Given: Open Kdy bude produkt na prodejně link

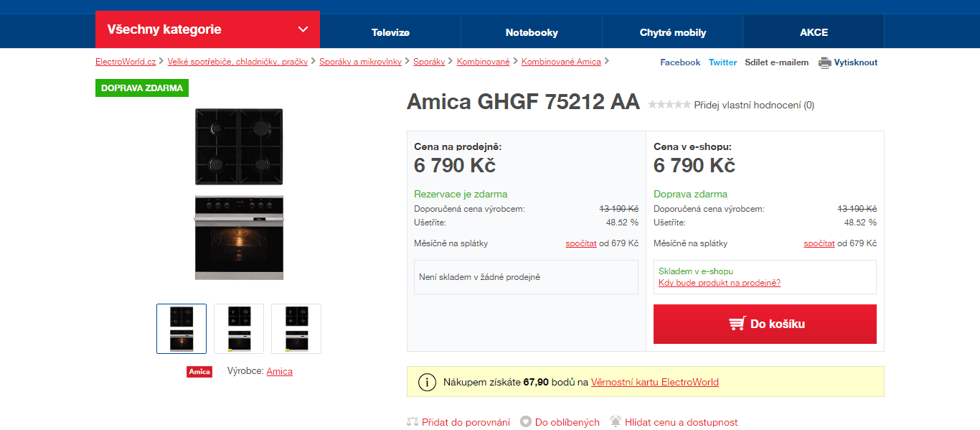Looking at the screenshot, I should pos(720,283).
